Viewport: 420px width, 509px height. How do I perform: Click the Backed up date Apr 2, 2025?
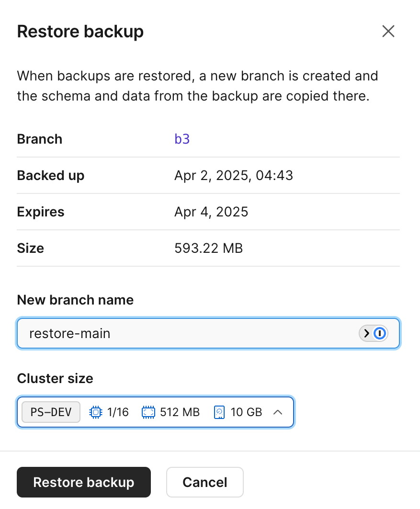[234, 175]
